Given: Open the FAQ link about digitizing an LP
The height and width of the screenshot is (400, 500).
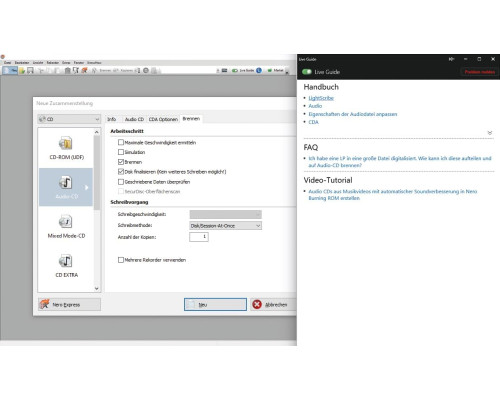Looking at the screenshot, I should 400,162.
